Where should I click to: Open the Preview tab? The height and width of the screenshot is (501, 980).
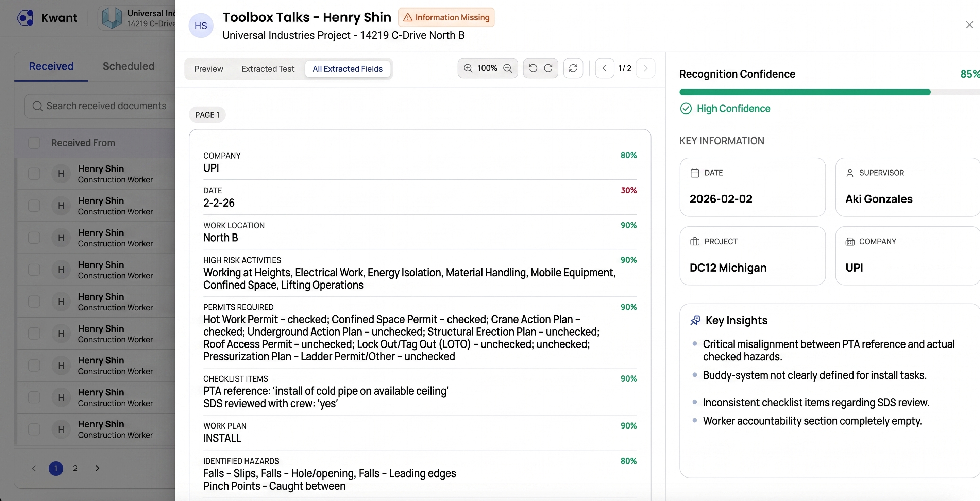pos(208,69)
